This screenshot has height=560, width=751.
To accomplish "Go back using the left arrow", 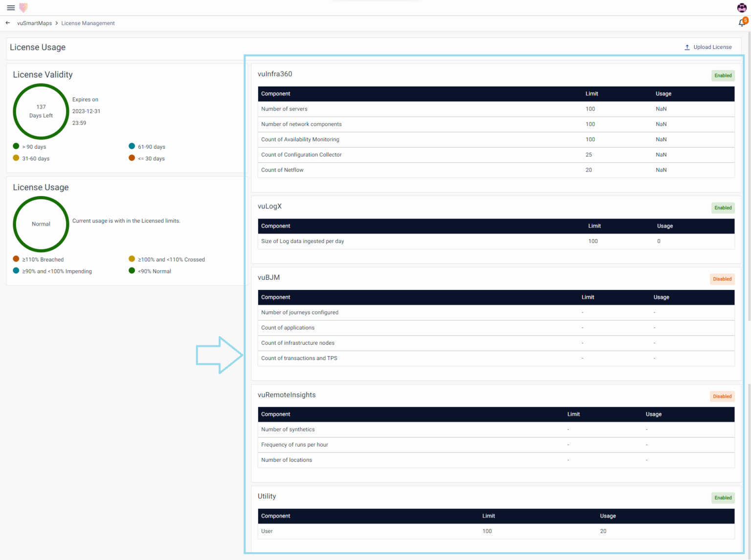I will [8, 23].
